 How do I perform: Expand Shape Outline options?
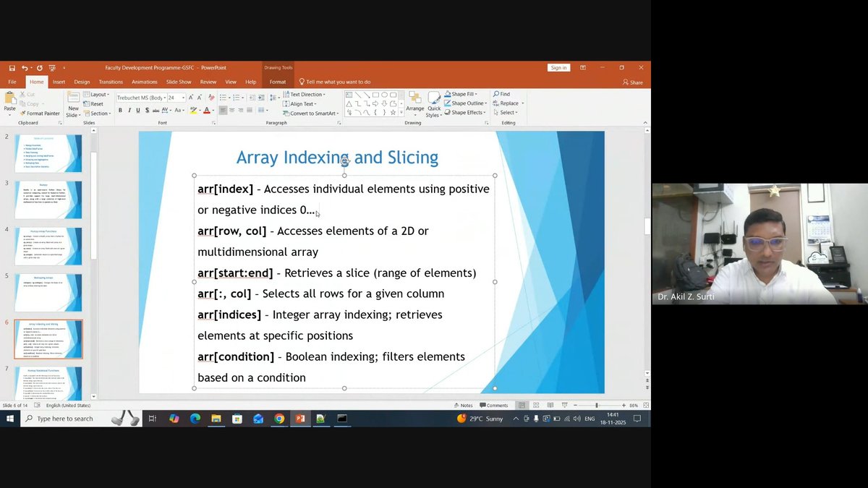click(464, 103)
